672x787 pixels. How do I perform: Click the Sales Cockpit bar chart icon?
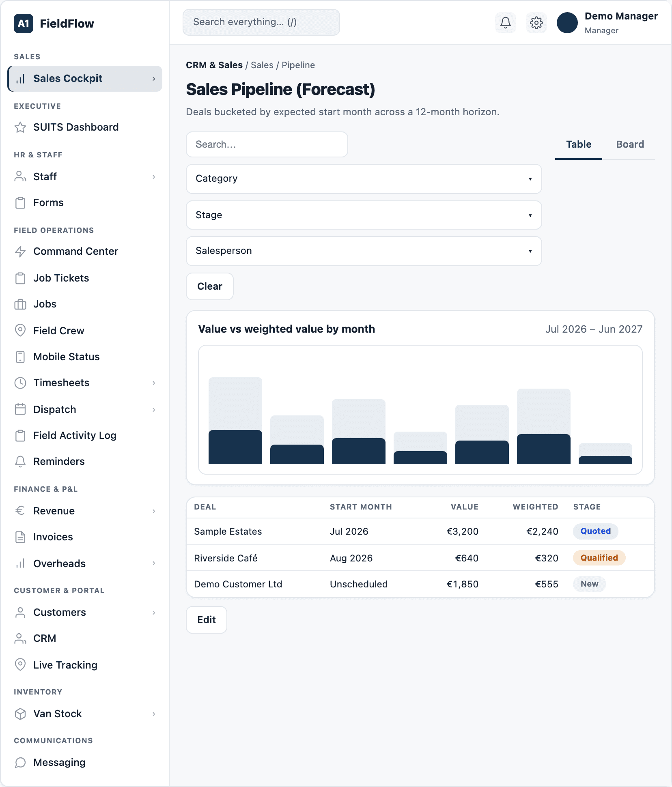(x=20, y=79)
